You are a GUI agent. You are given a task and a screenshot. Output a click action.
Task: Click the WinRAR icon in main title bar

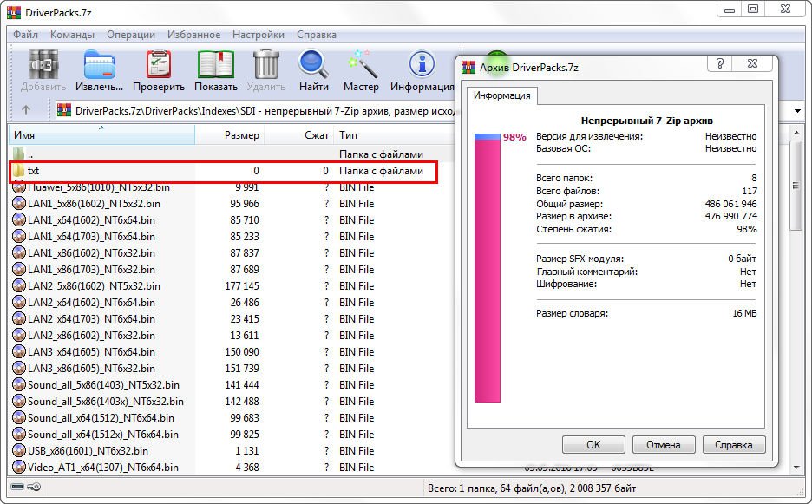[14, 12]
